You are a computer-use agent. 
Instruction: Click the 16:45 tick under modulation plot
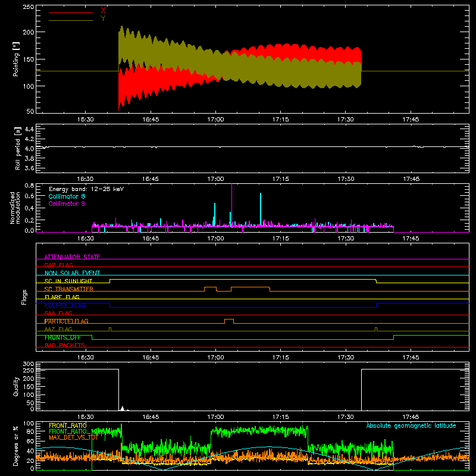click(151, 239)
